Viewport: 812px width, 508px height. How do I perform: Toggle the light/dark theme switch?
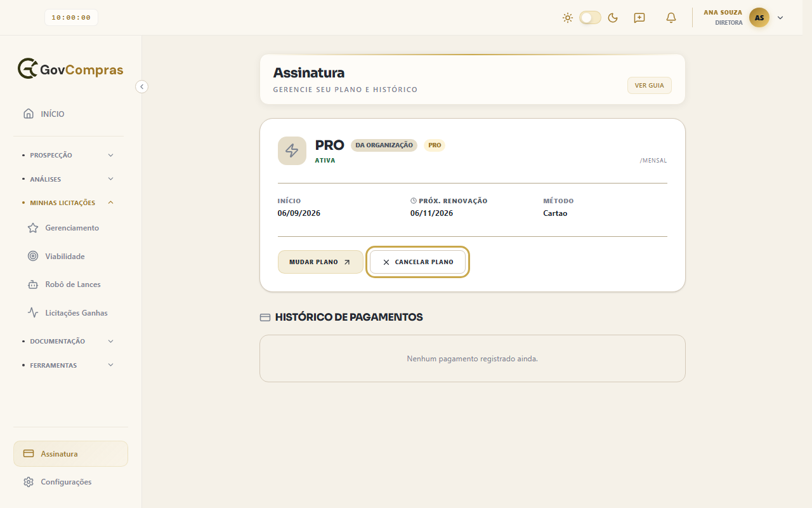pyautogui.click(x=590, y=18)
